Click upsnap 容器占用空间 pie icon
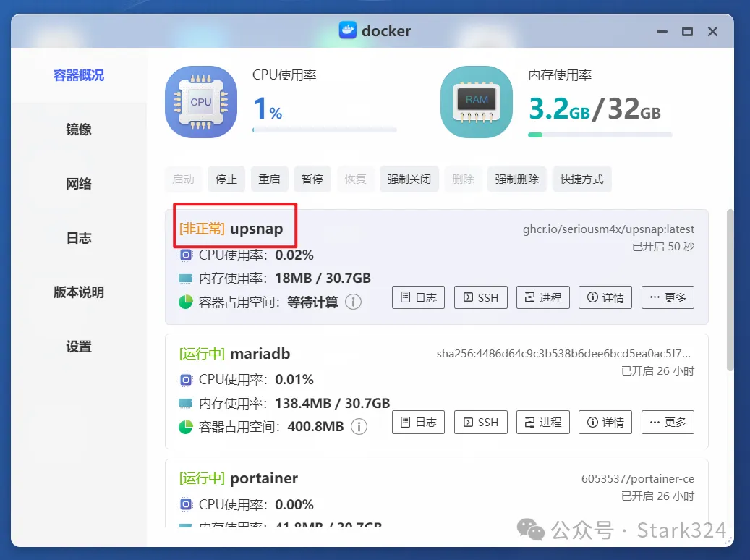This screenshot has height=560, width=750. [186, 302]
